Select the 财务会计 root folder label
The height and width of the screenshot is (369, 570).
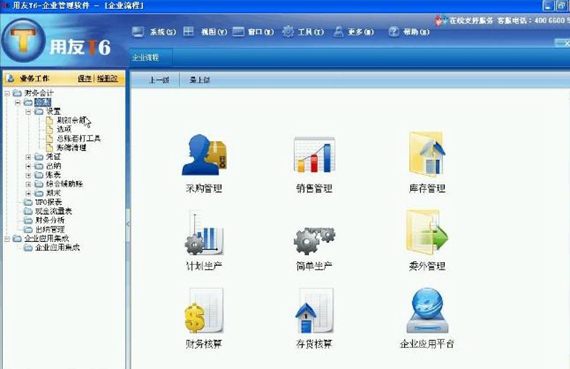[39, 93]
